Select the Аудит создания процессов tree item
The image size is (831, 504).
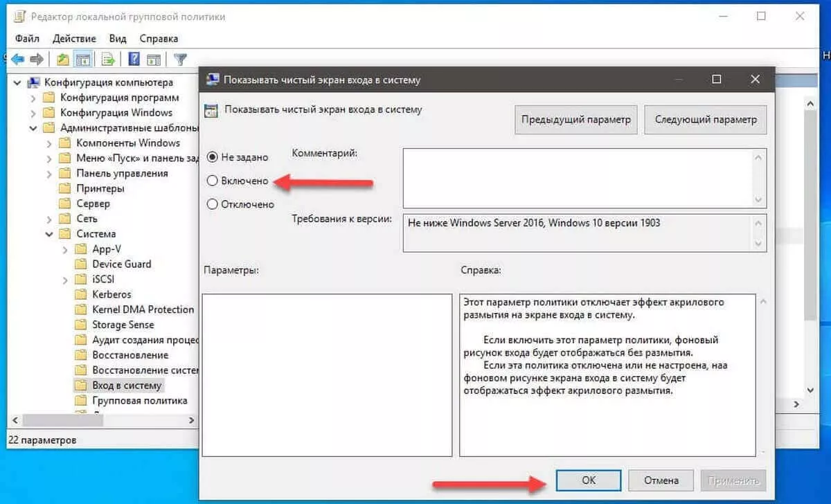click(145, 340)
